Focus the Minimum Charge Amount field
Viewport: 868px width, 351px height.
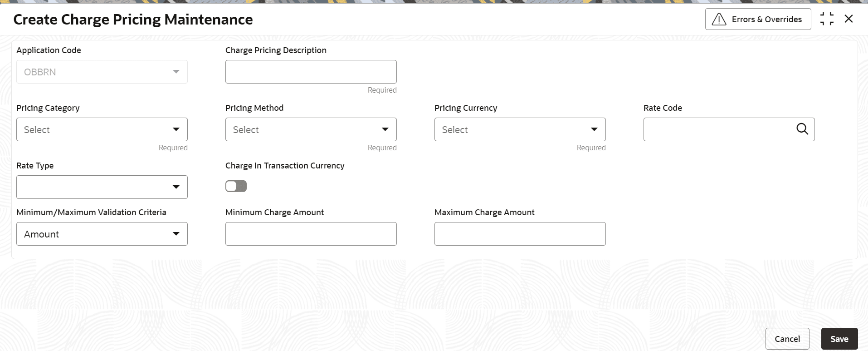pos(311,234)
